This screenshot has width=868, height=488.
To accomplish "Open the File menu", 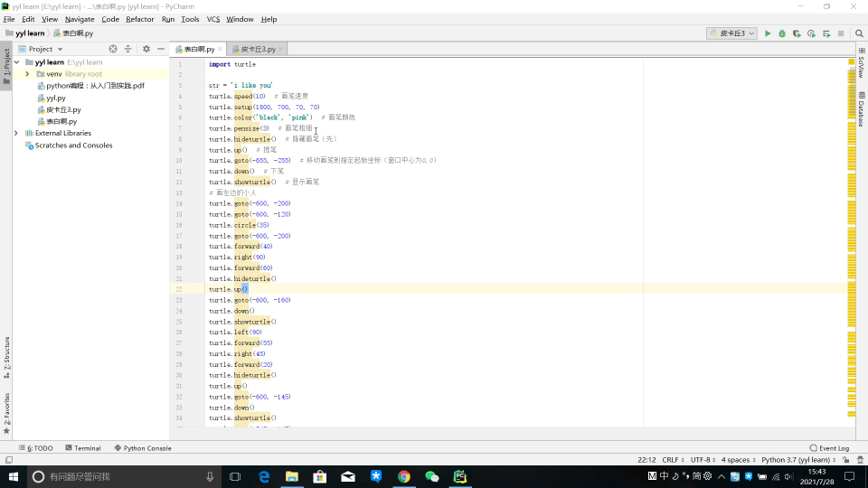I will tap(9, 19).
